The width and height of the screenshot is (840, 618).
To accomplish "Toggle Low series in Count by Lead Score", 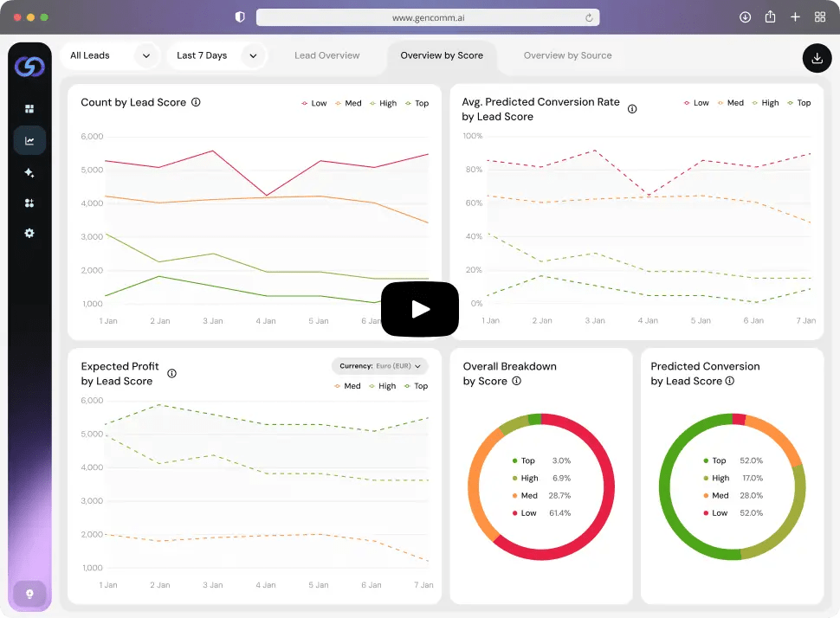I will (x=314, y=103).
